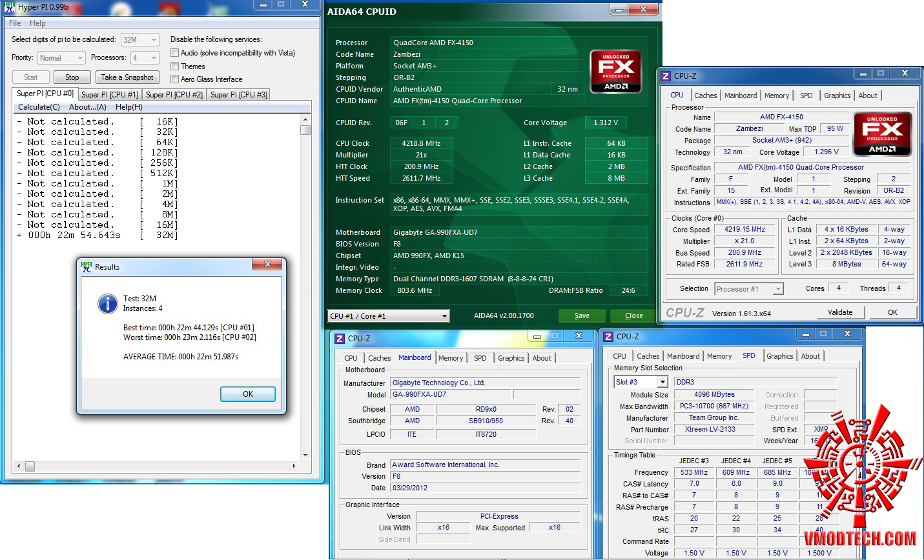Enable the Audio service checkbox
The image size is (924, 560).
point(174,53)
